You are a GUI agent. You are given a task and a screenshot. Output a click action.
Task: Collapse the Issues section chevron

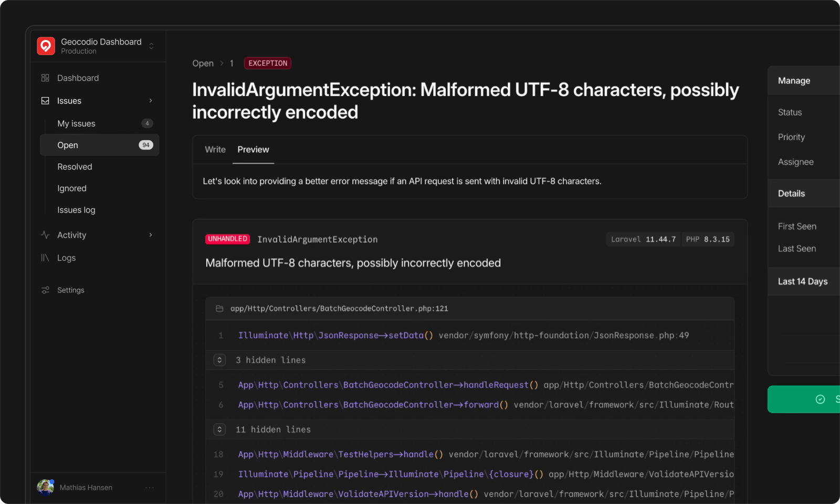pos(151,101)
